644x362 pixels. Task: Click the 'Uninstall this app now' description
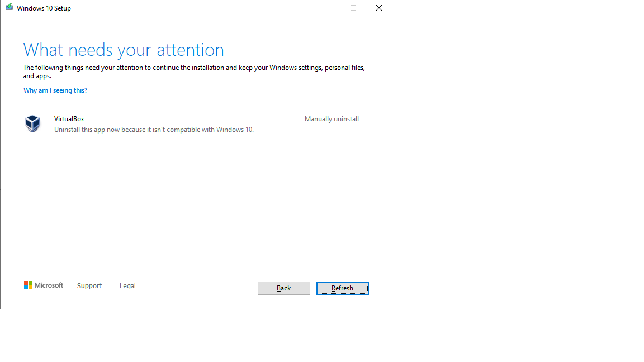tap(154, 130)
